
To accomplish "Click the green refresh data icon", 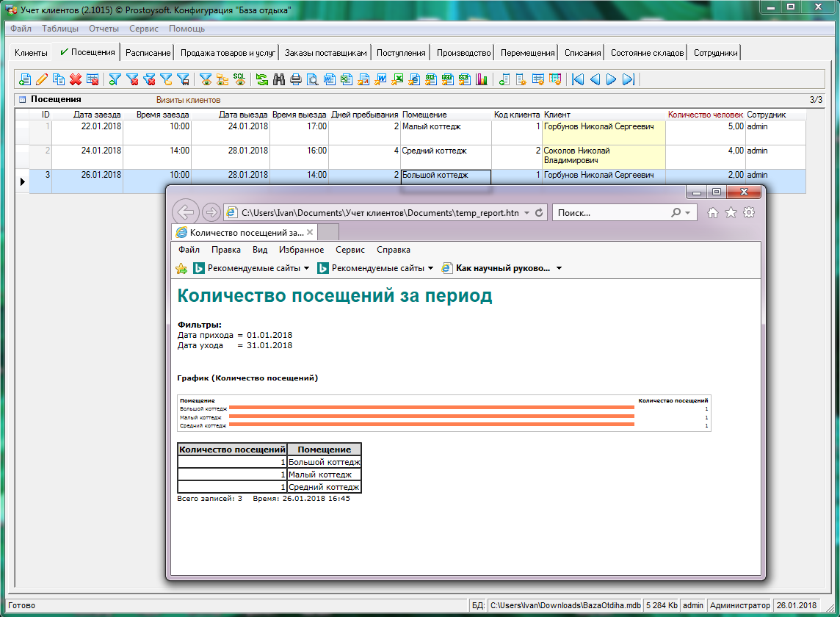I will click(x=262, y=79).
